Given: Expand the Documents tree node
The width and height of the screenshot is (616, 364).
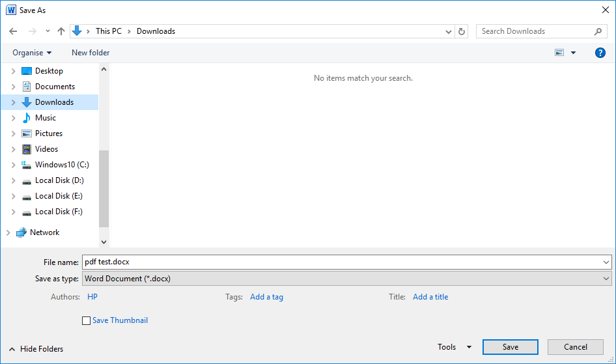Looking at the screenshot, I should 14,87.
